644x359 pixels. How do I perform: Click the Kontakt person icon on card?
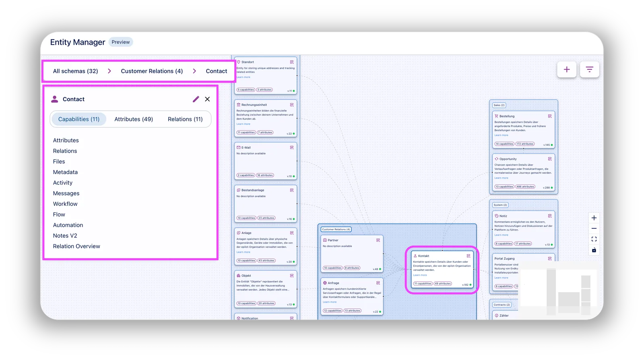coord(415,256)
